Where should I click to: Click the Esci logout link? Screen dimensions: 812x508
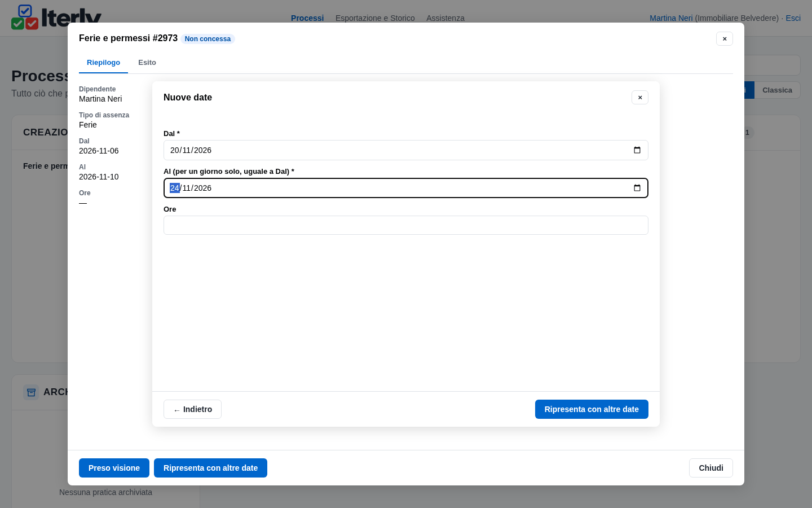click(x=793, y=18)
